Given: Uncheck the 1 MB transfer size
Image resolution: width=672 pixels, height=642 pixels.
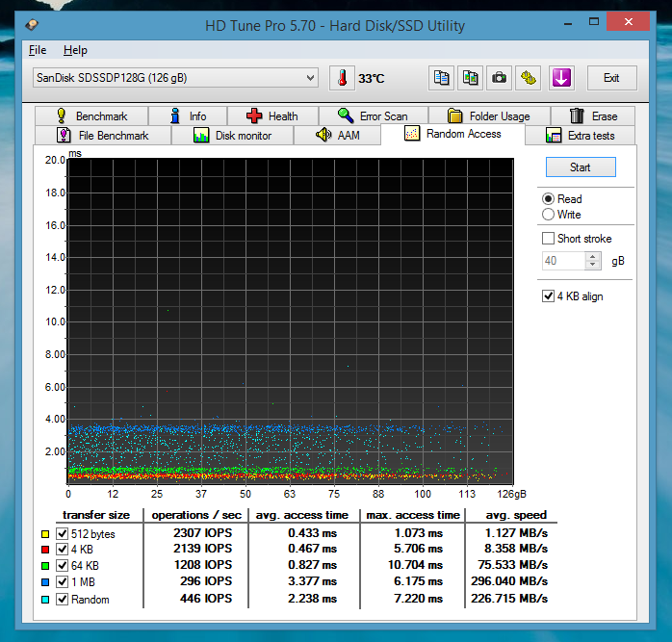Looking at the screenshot, I should (x=63, y=582).
